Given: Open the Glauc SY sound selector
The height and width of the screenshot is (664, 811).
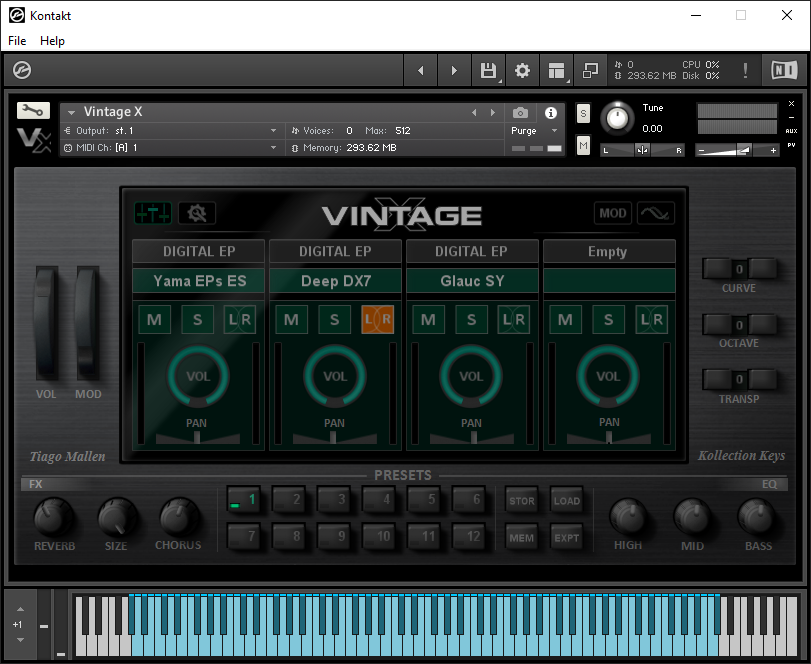Looking at the screenshot, I should coord(472,281).
